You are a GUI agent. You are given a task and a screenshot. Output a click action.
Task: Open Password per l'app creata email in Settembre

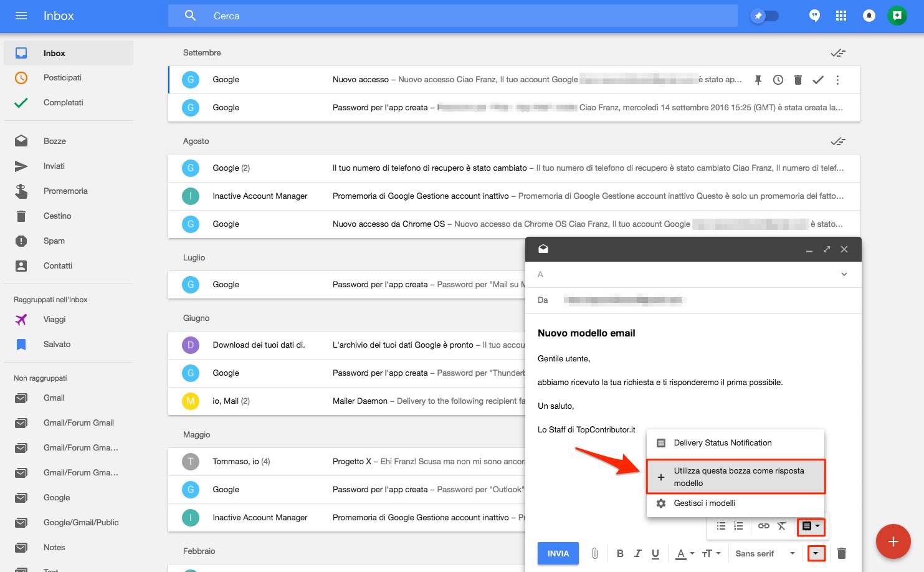tap(514, 108)
